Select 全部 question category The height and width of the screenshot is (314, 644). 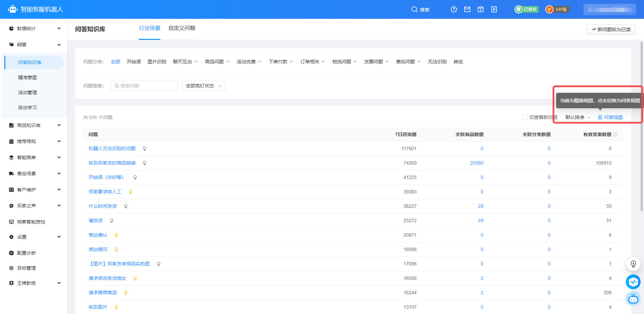[115, 62]
